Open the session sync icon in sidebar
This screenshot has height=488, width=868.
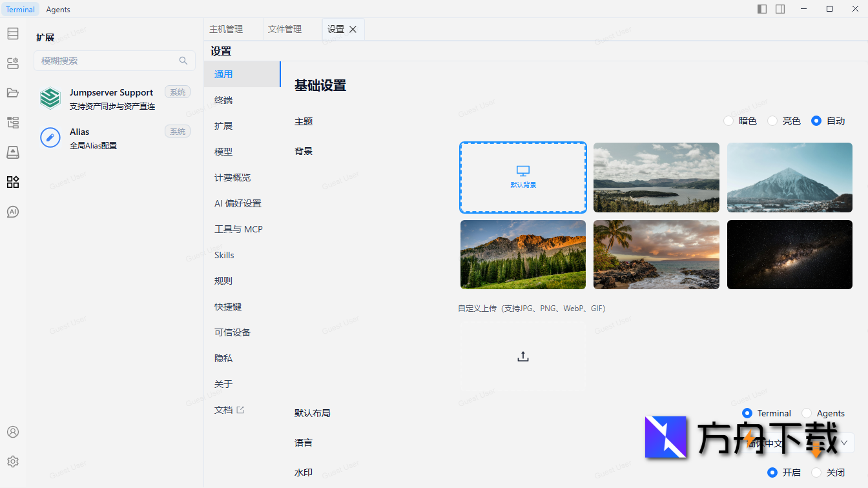pyautogui.click(x=12, y=63)
